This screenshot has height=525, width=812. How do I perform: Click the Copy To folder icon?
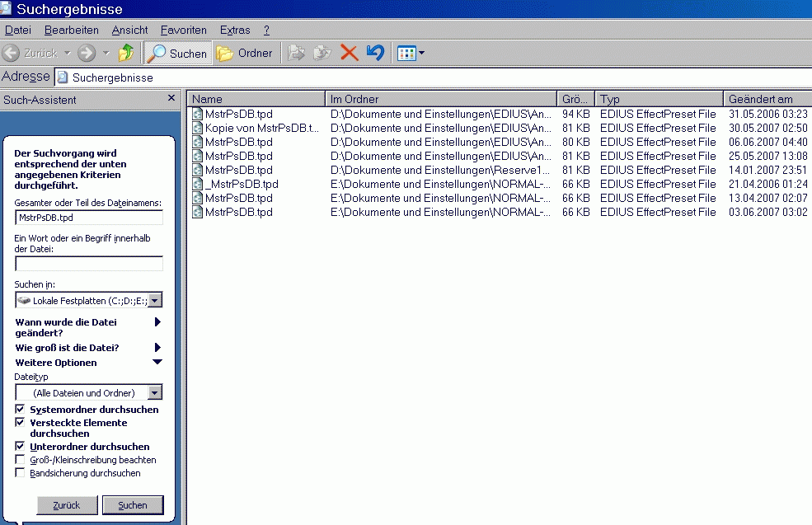322,53
